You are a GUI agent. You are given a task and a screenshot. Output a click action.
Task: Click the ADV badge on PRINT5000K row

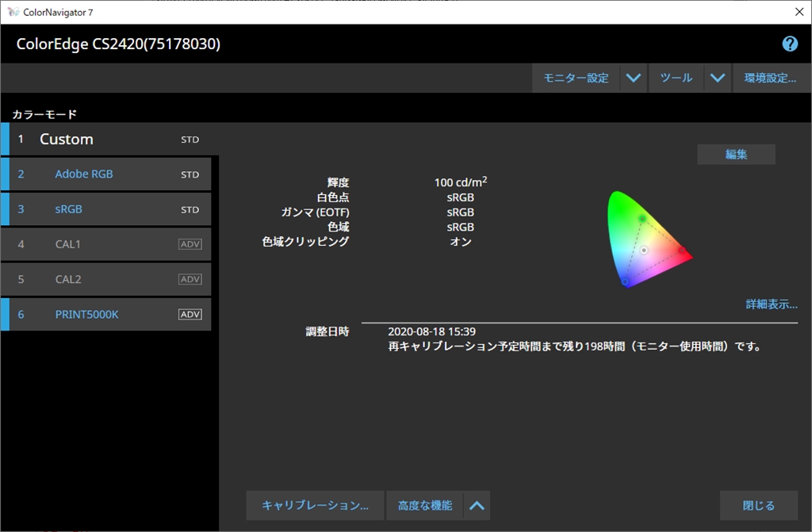[x=190, y=315]
